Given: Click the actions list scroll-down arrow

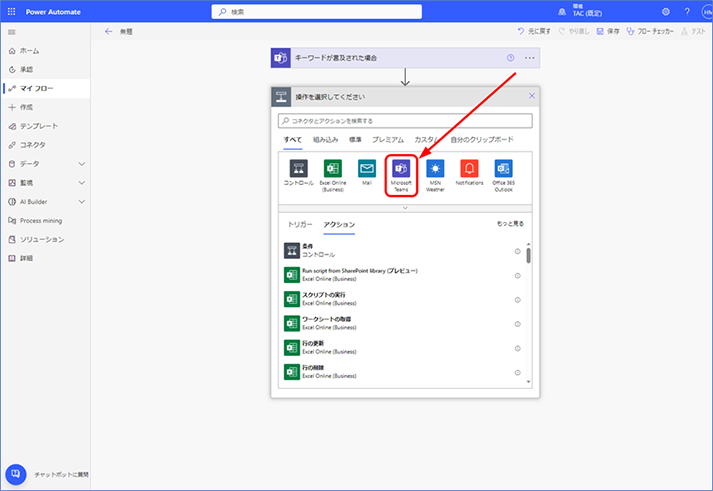Looking at the screenshot, I should coord(528,382).
